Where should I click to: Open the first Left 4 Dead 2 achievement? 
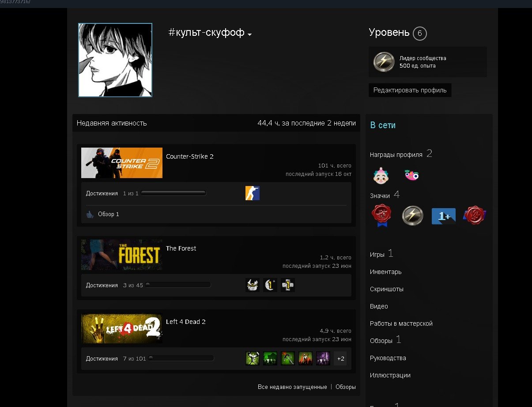click(253, 358)
